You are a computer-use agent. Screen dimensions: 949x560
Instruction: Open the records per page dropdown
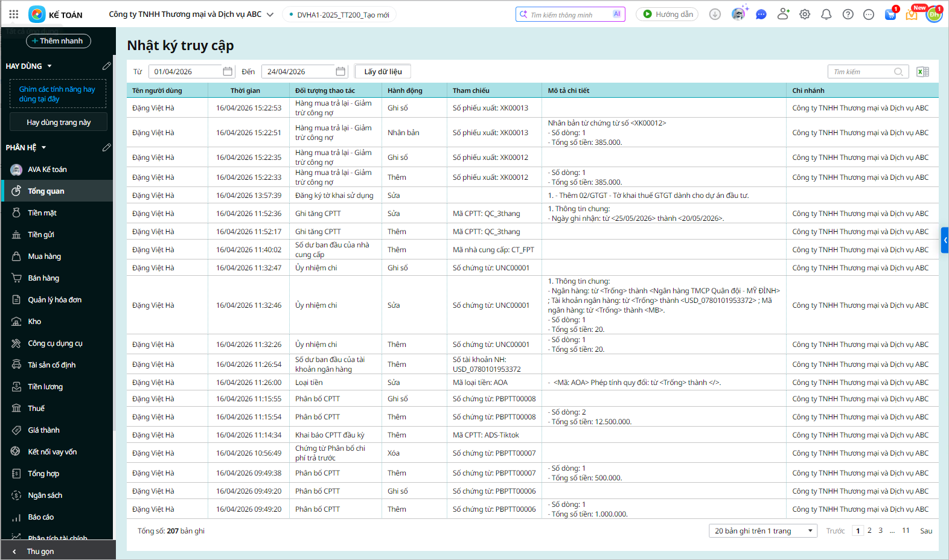(763, 531)
